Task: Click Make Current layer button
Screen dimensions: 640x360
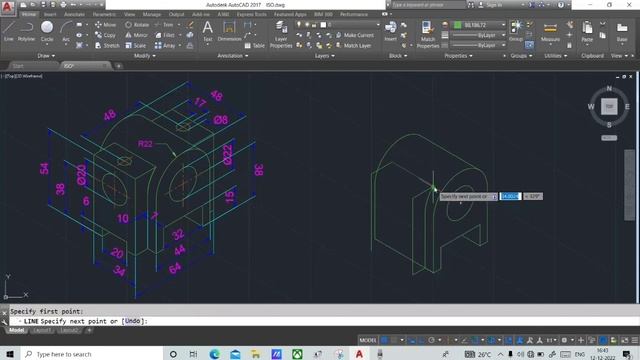Action: tap(354, 36)
